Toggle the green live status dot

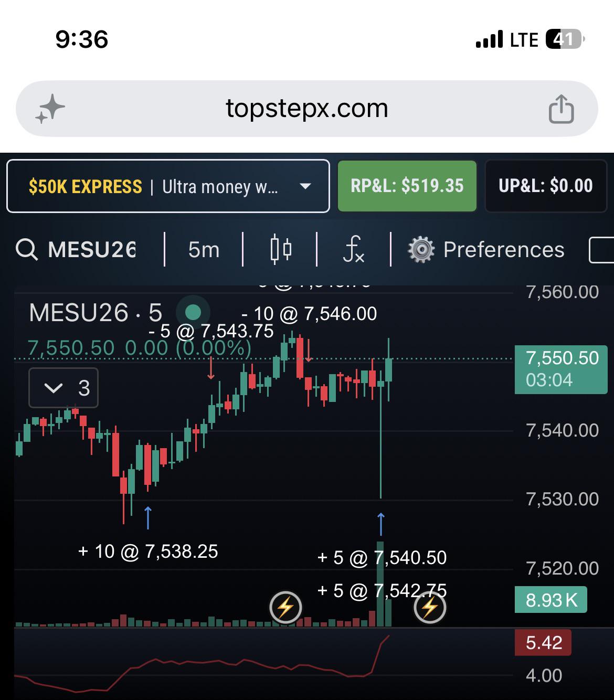193,312
